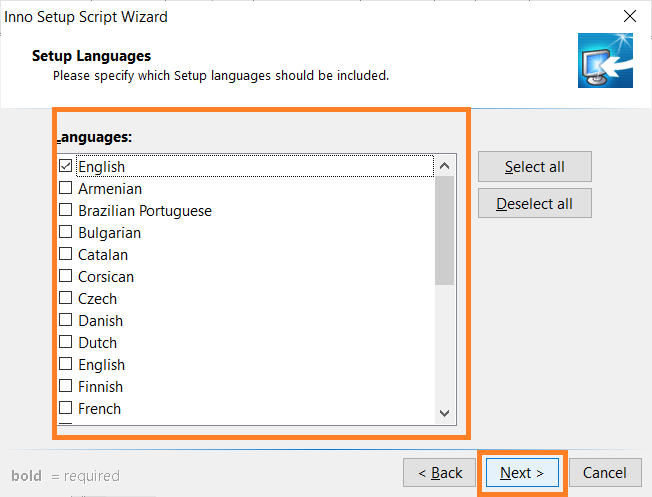Select the Czech row text
This screenshot has height=497, width=652.
pos(98,299)
